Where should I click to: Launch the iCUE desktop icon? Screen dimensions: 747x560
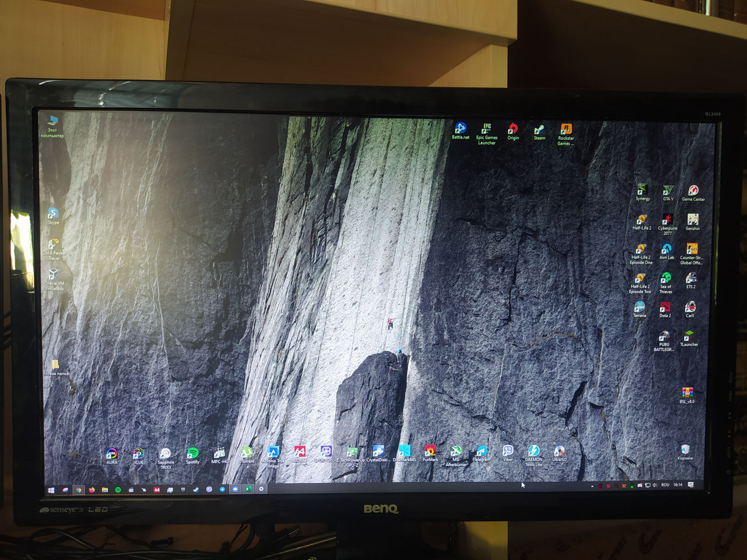coord(138,456)
